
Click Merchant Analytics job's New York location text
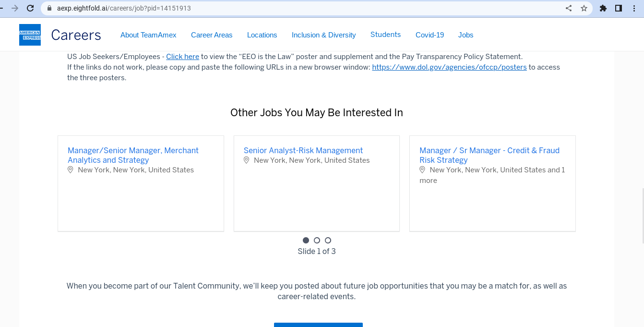tap(136, 170)
